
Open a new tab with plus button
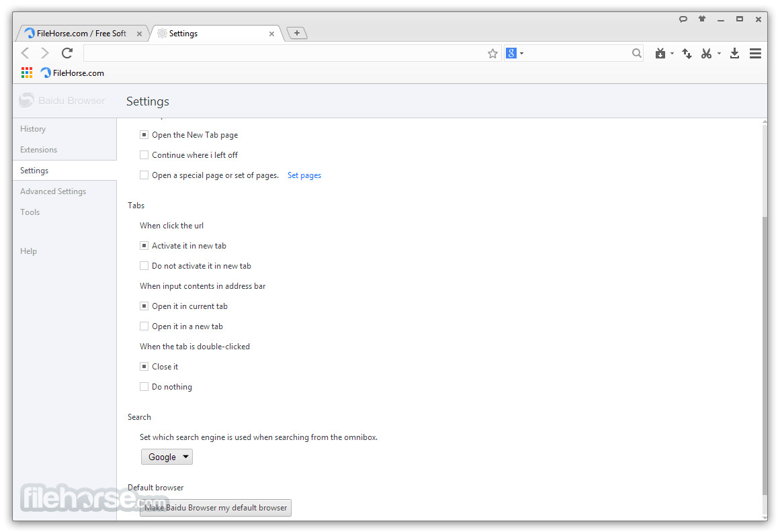(297, 33)
